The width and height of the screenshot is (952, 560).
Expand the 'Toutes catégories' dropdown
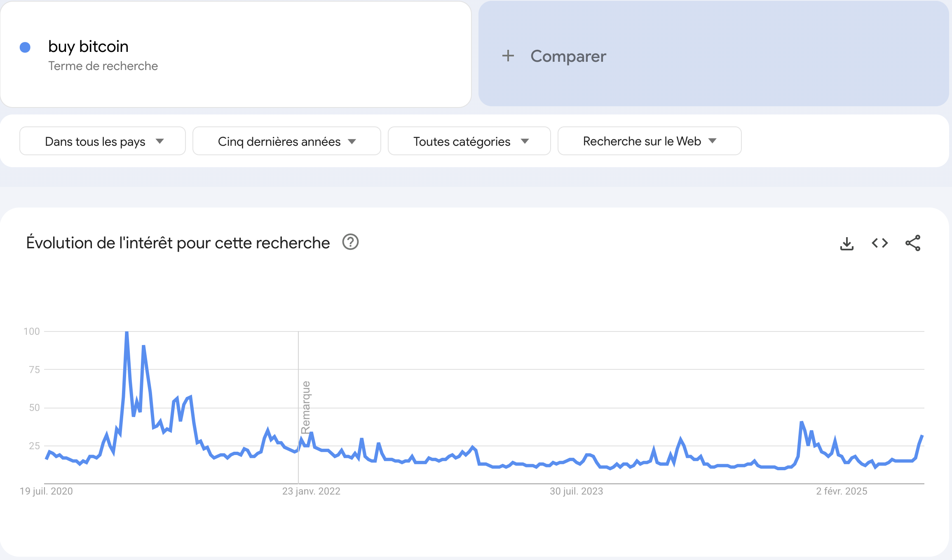pyautogui.click(x=469, y=141)
